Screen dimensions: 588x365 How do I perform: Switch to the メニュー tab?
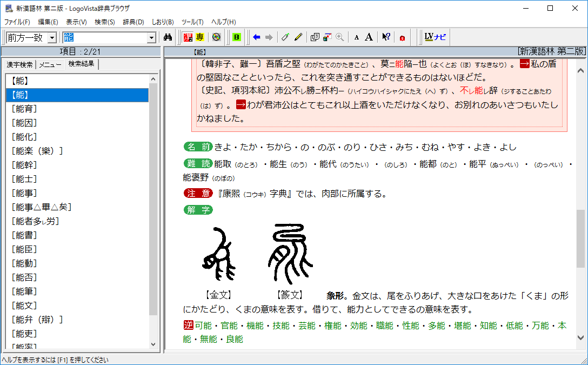tap(50, 65)
